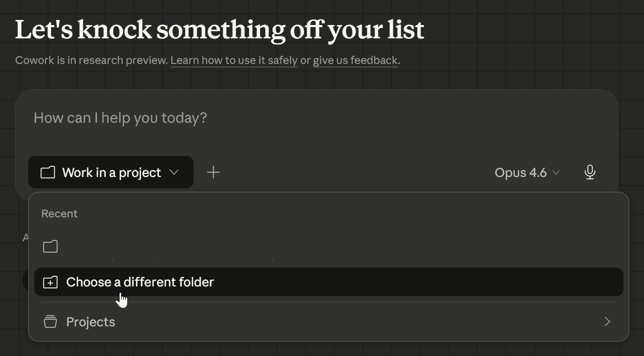Collapse the Work in a project chevron
The width and height of the screenshot is (644, 356).
[174, 172]
